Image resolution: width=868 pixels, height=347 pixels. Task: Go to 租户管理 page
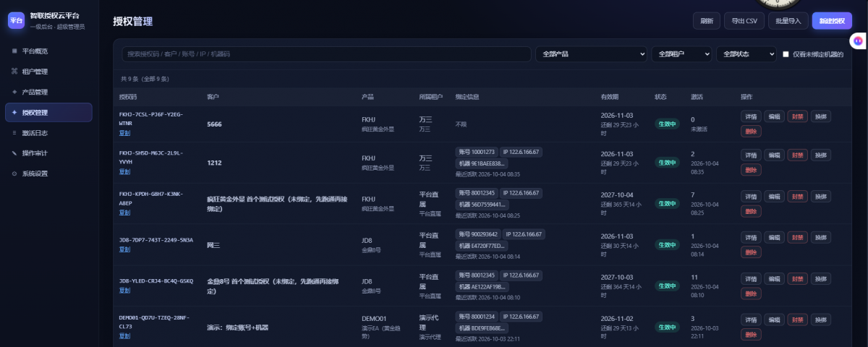click(48, 72)
